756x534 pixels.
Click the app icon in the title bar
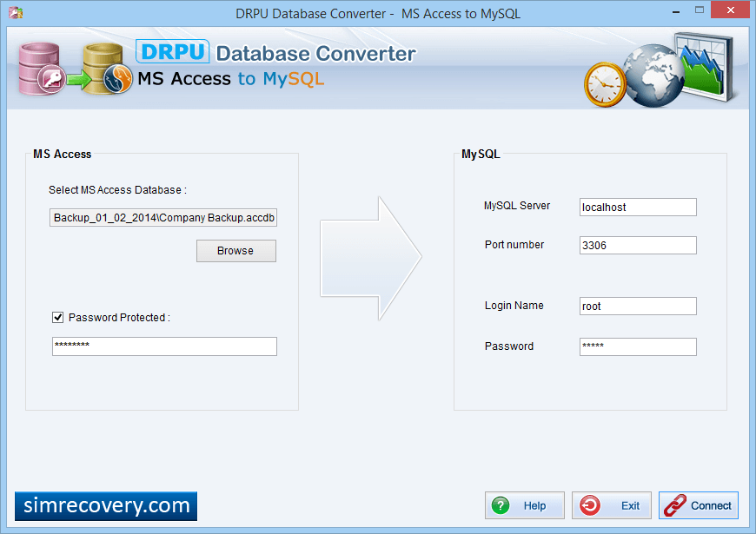(16, 12)
